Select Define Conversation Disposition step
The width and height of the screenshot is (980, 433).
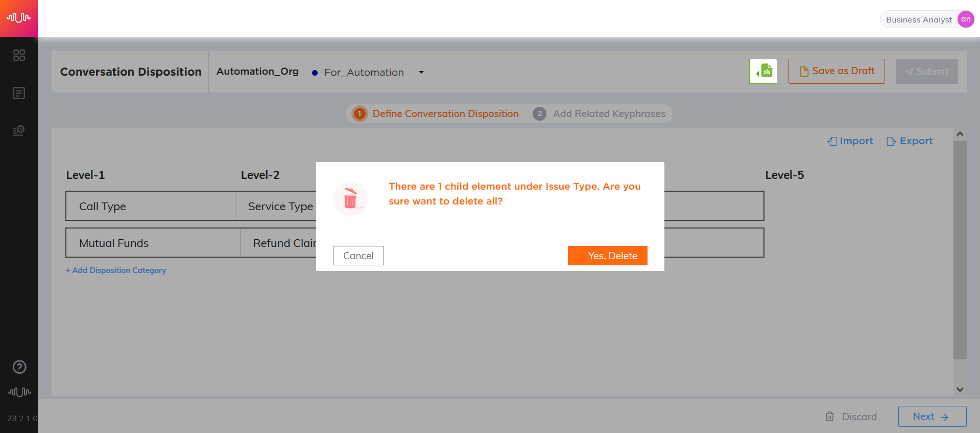click(436, 113)
